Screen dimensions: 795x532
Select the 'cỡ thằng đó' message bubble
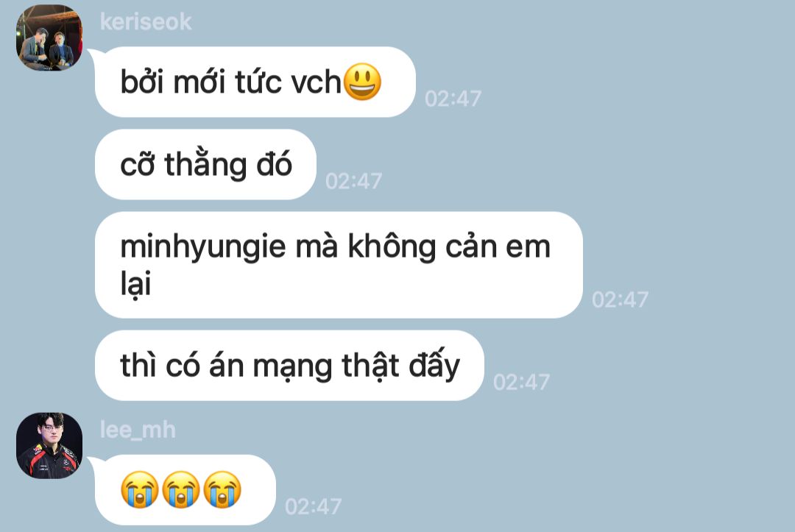(x=205, y=165)
